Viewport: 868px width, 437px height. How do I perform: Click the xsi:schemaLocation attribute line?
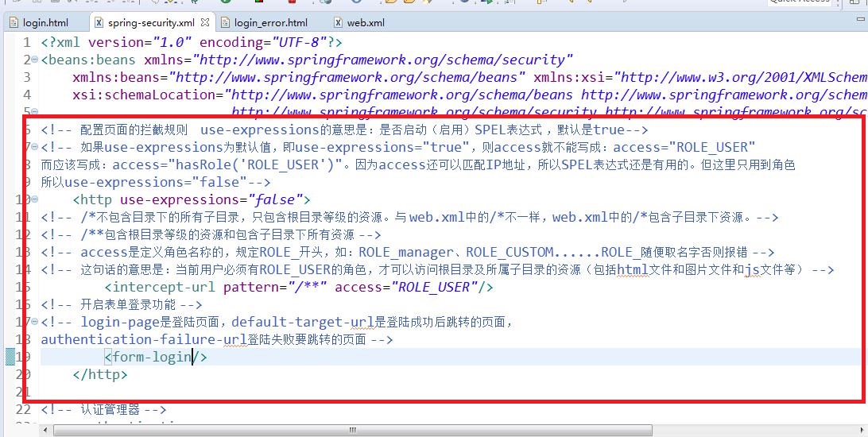coord(470,95)
